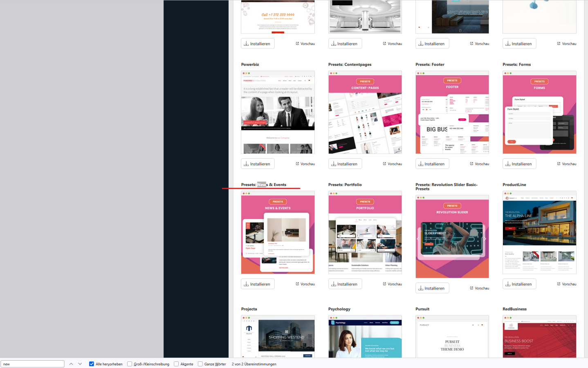The width and height of the screenshot is (588, 368).
Task: Click the download icon on Presets: Footer install button
Action: (421, 164)
